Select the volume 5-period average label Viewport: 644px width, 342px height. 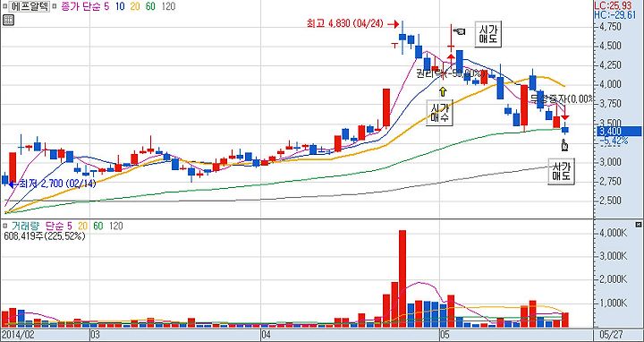coord(70,226)
